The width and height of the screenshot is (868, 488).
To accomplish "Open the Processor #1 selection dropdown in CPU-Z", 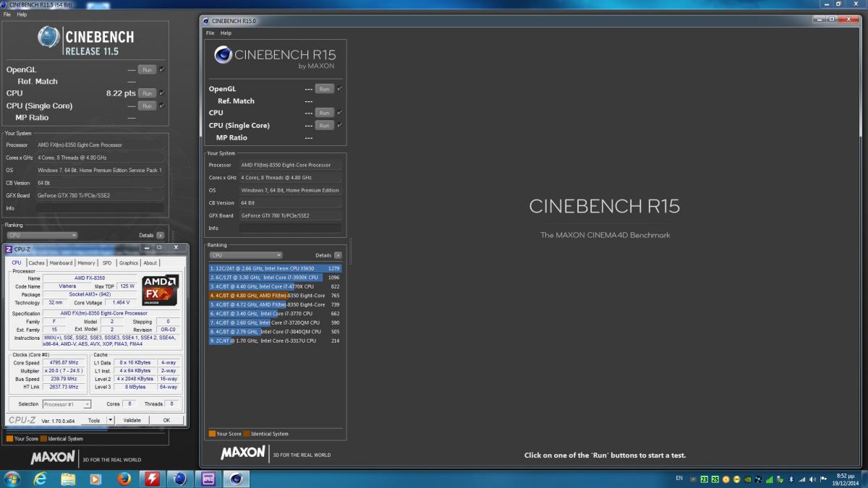I will point(67,404).
